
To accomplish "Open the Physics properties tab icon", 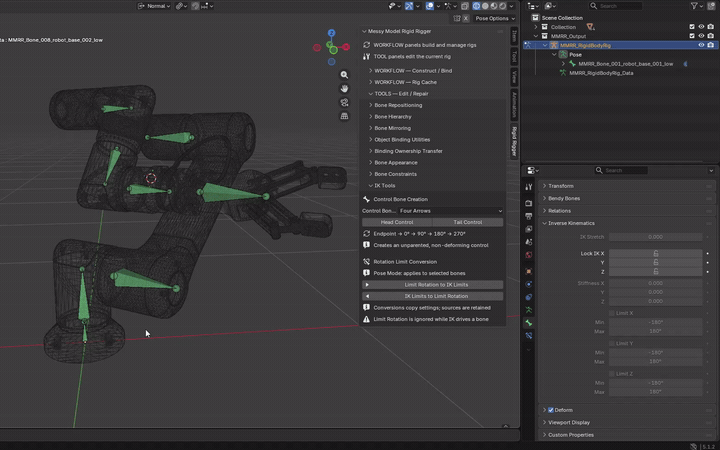I will [x=529, y=284].
